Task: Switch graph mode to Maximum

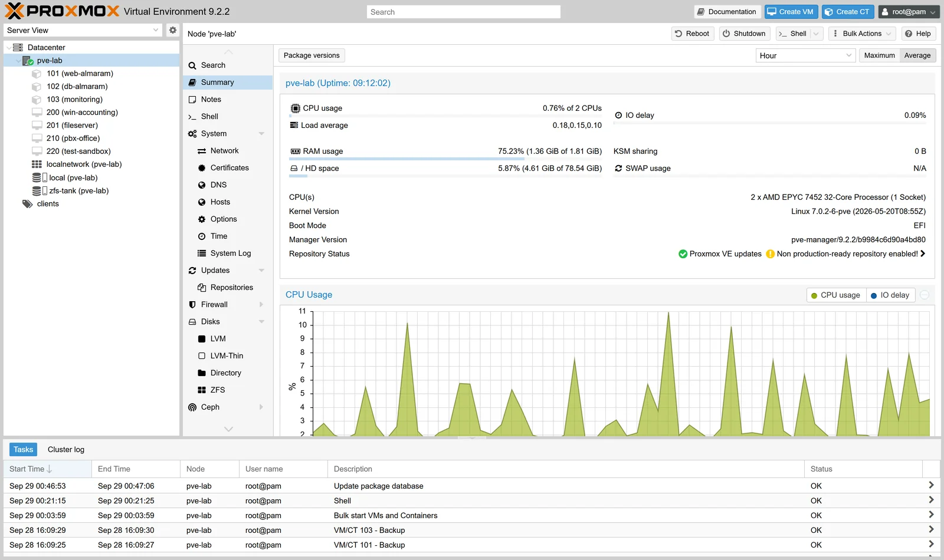Action: (879, 55)
